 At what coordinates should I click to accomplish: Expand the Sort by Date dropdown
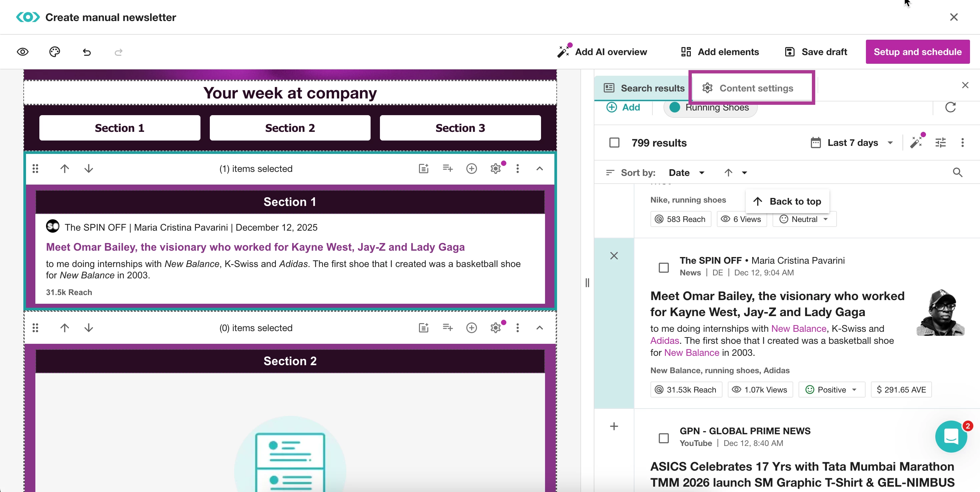686,173
